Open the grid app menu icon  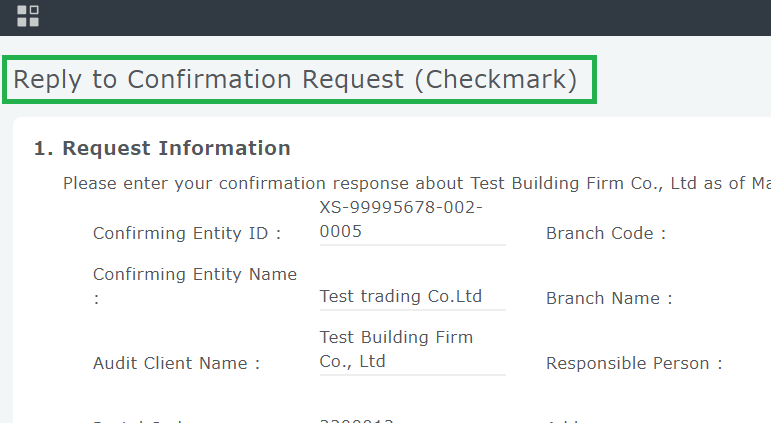(28, 16)
